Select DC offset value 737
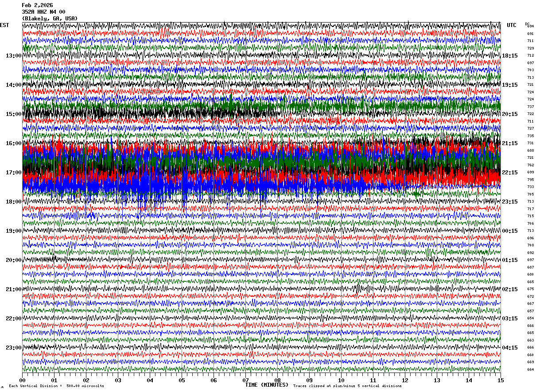 [530, 107]
